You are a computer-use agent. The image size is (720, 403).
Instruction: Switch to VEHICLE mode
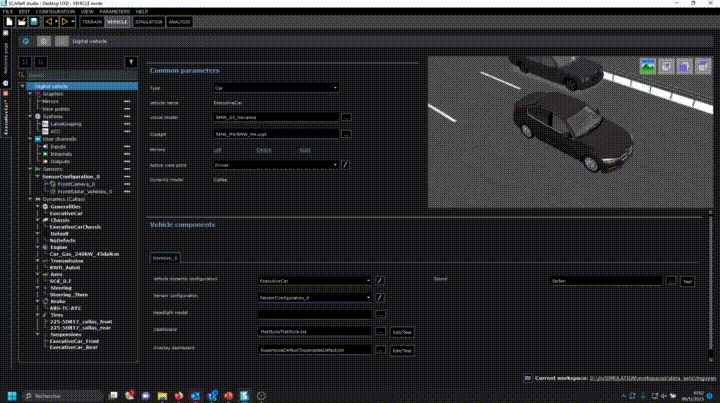click(x=117, y=22)
